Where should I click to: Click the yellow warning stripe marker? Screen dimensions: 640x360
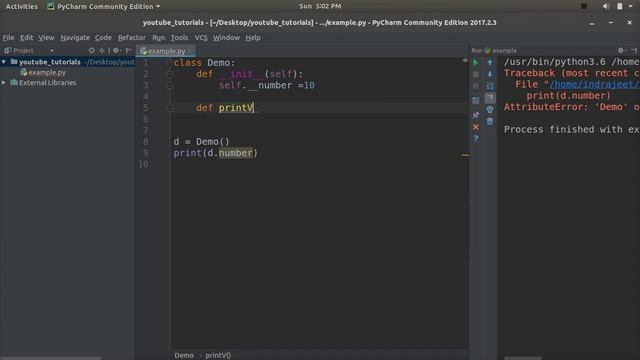[x=465, y=155]
